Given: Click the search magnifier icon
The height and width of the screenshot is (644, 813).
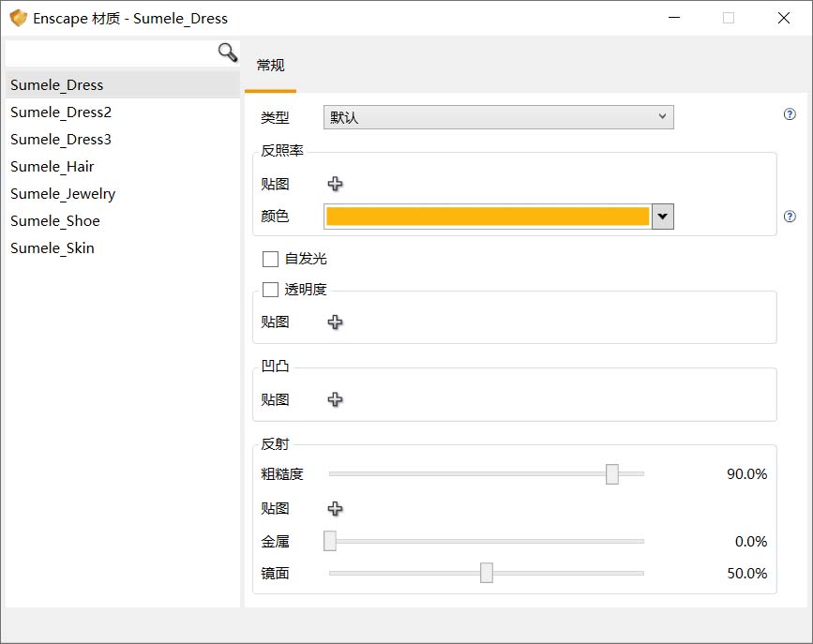Looking at the screenshot, I should 228,52.
